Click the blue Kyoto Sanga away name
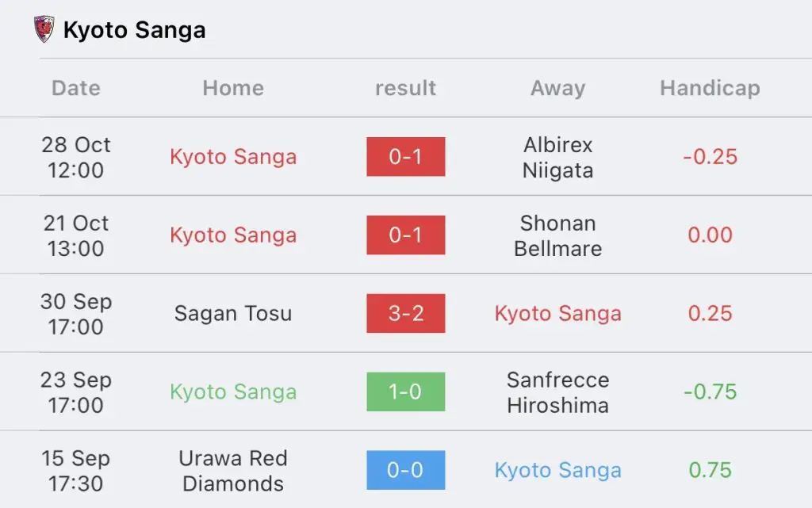The height and width of the screenshot is (508, 812). pyautogui.click(x=557, y=470)
